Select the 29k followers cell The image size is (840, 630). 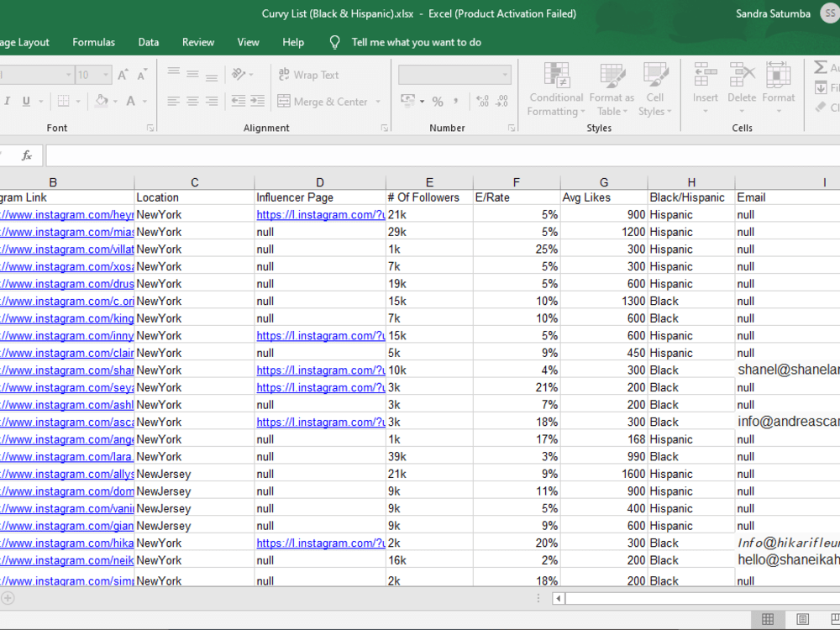pyautogui.click(x=429, y=232)
